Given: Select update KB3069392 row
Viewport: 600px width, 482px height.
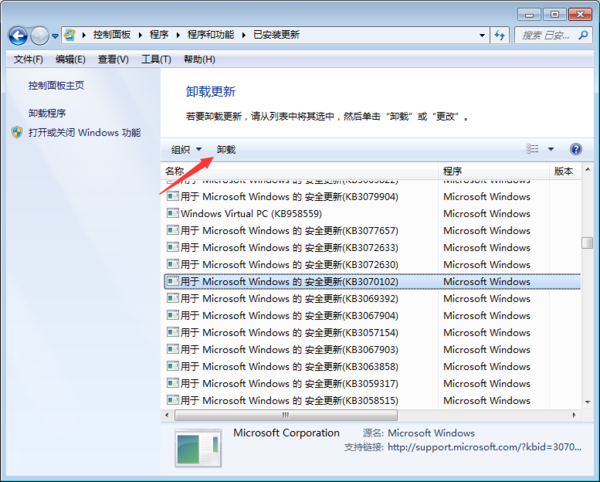Looking at the screenshot, I should 372,298.
